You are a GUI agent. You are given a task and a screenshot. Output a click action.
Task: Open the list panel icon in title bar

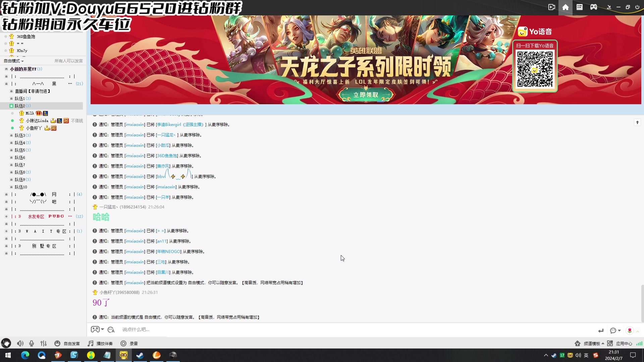point(580,7)
